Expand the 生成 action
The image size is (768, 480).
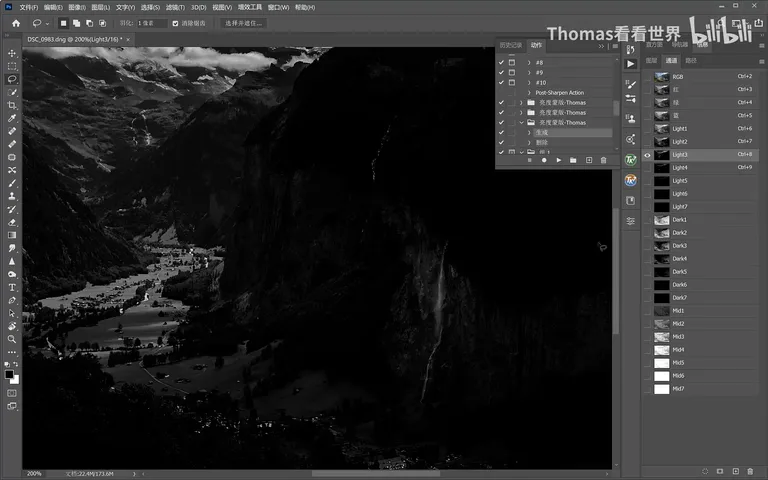[x=529, y=132]
